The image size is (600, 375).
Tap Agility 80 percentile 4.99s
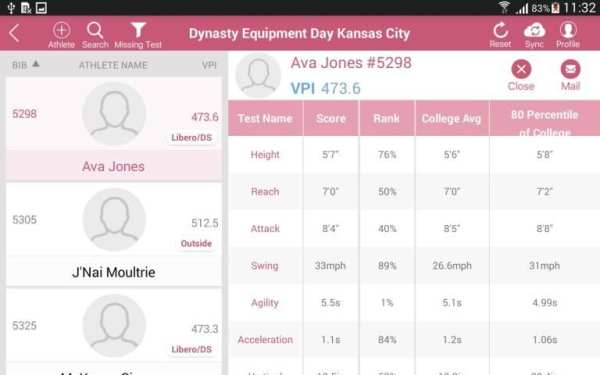pos(545,303)
